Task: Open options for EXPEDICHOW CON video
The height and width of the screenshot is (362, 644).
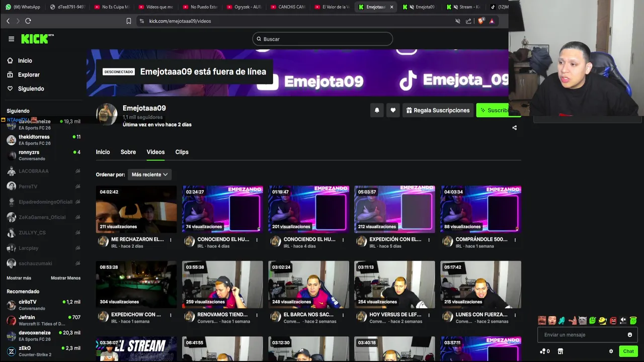Action: [171, 315]
